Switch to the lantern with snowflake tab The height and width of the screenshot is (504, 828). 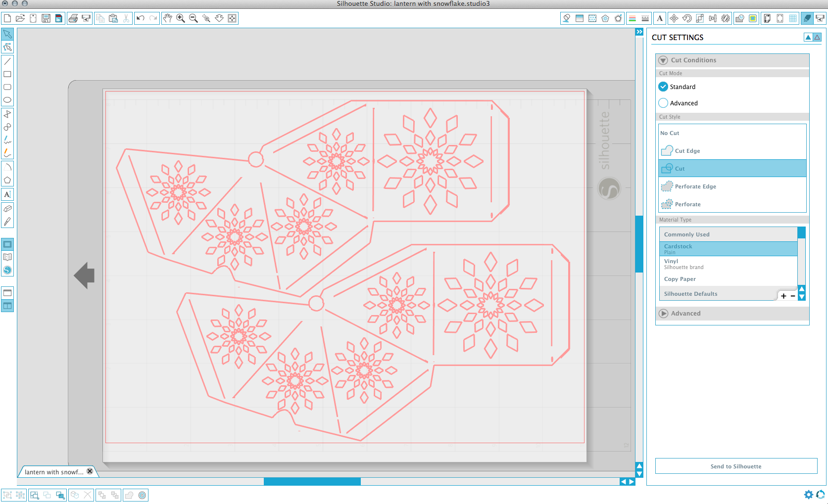[54, 472]
